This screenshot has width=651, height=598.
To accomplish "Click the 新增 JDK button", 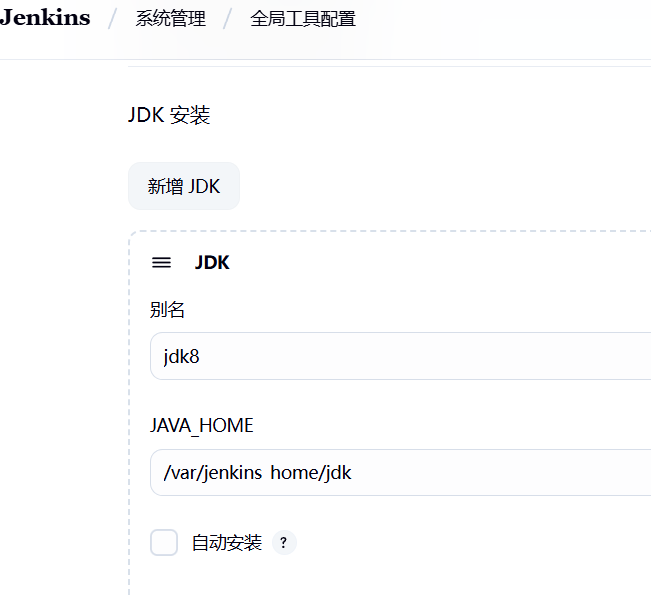I will point(184,186).
